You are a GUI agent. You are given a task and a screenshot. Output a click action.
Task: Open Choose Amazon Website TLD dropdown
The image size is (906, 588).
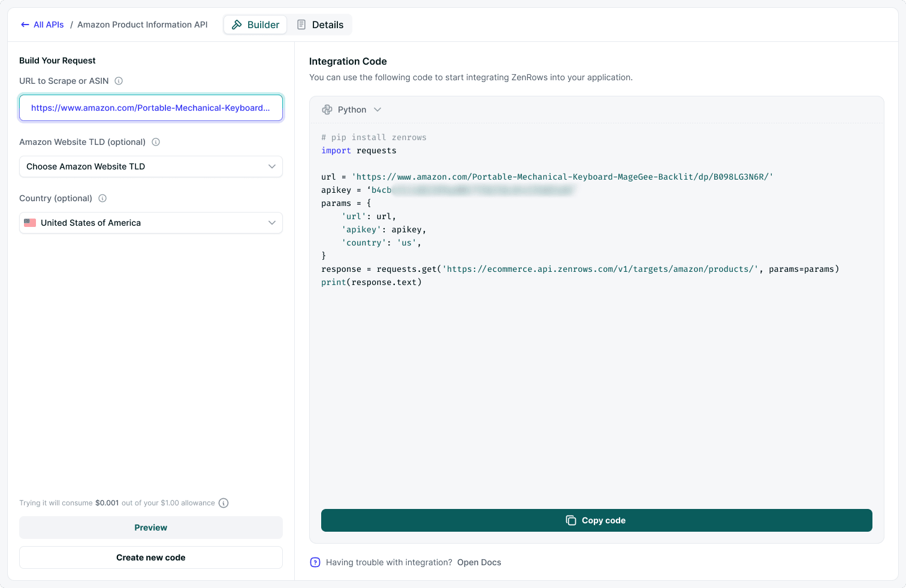151,166
